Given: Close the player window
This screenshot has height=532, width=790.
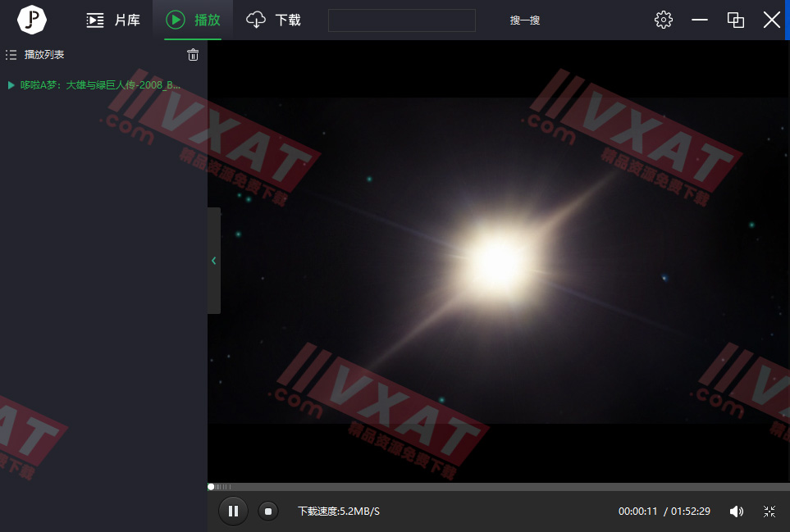Looking at the screenshot, I should (x=771, y=20).
